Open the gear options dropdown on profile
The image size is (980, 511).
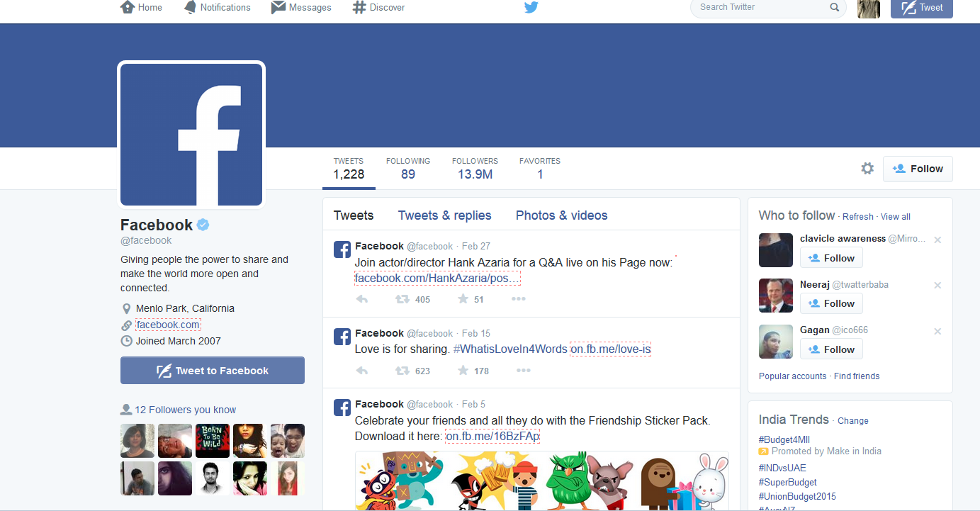coord(867,169)
